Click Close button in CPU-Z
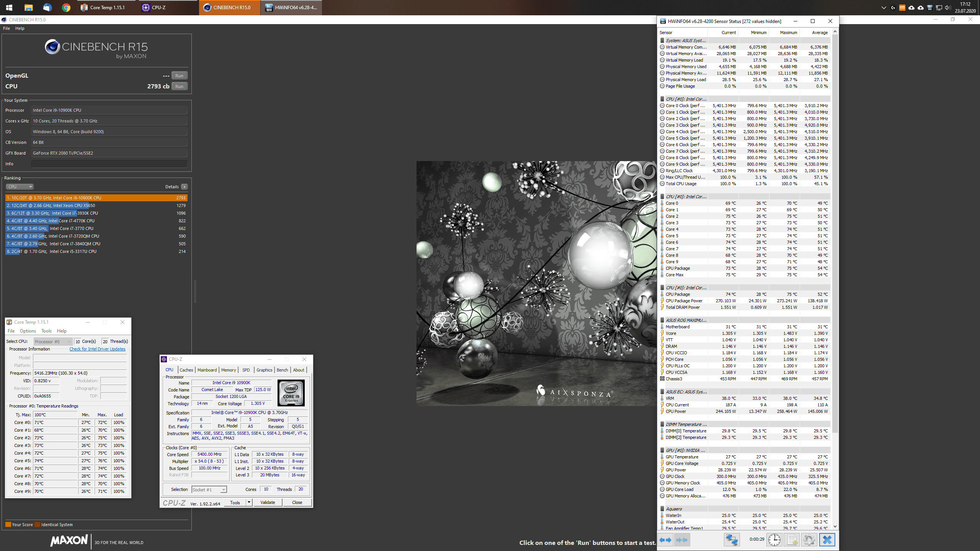Screen dimensions: 980x551 [x=297, y=502]
